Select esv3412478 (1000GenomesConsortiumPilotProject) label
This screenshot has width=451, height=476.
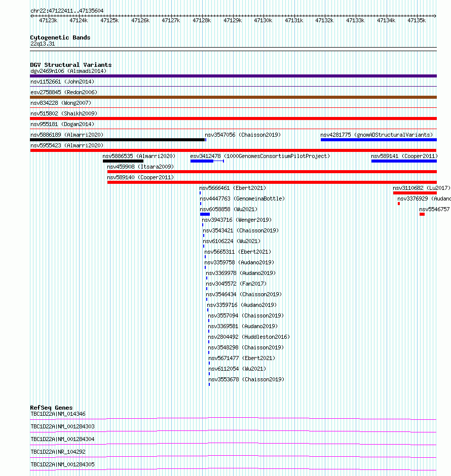click(260, 156)
